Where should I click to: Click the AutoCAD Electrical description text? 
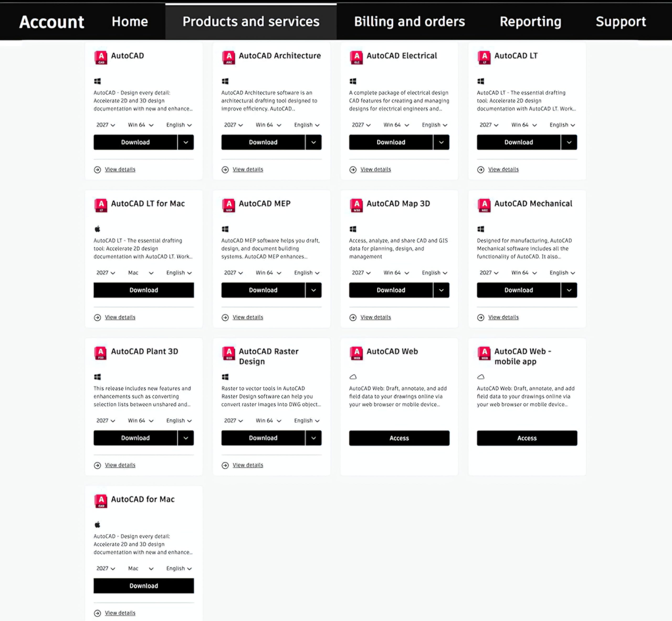click(x=399, y=101)
